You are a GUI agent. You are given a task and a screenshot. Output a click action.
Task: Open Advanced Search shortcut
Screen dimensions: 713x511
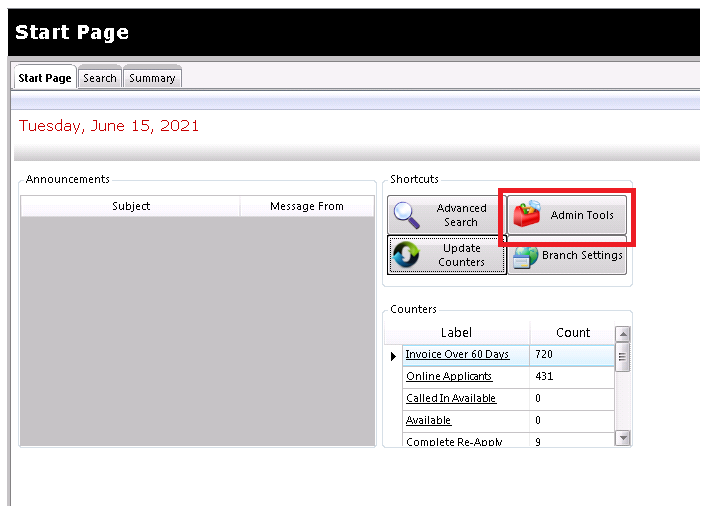click(447, 215)
